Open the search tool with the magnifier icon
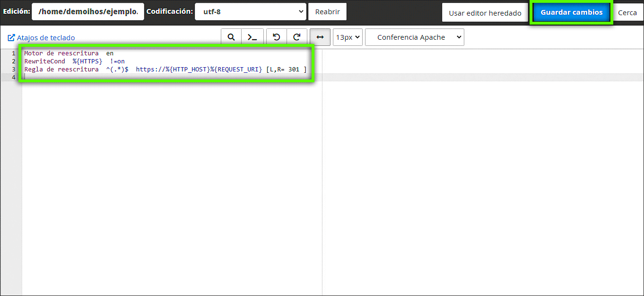Viewport: 644px width, 296px height. click(231, 37)
